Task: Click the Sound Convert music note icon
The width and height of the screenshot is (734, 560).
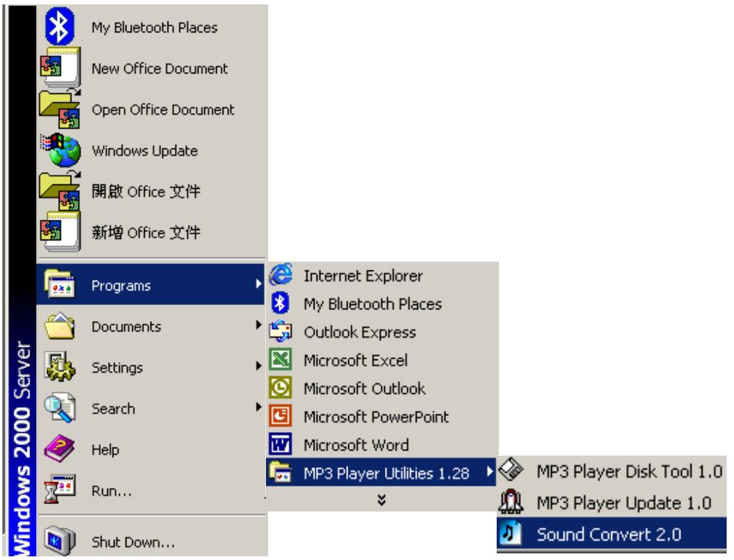Action: (511, 533)
